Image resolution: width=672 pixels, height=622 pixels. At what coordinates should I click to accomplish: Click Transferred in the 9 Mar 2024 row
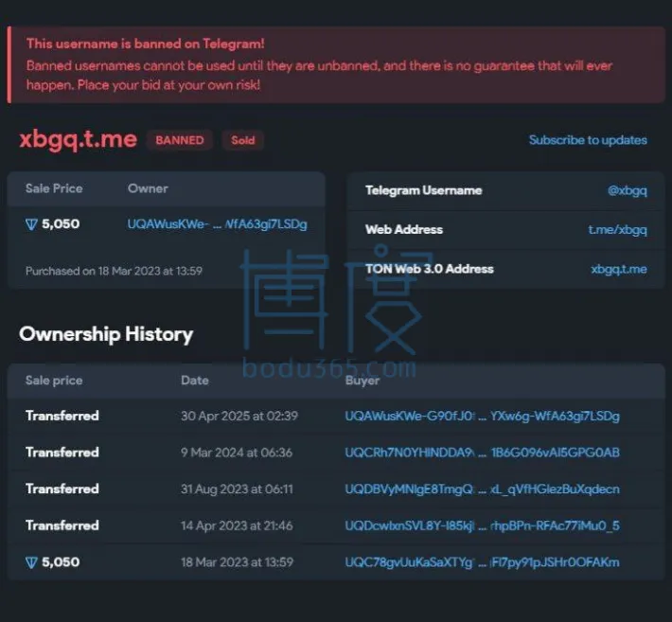pos(62,453)
